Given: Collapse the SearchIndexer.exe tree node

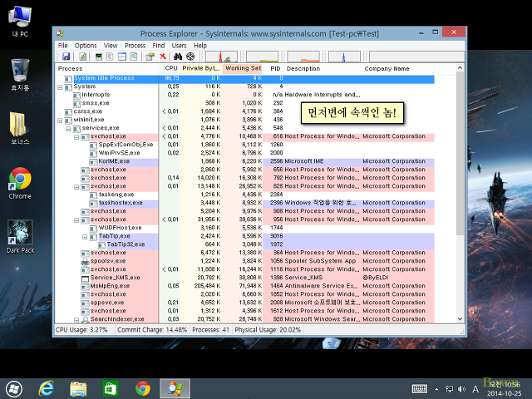Looking at the screenshot, I should (76, 320).
